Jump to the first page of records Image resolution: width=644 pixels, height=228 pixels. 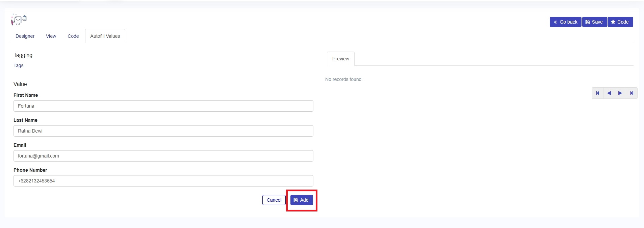(x=597, y=93)
